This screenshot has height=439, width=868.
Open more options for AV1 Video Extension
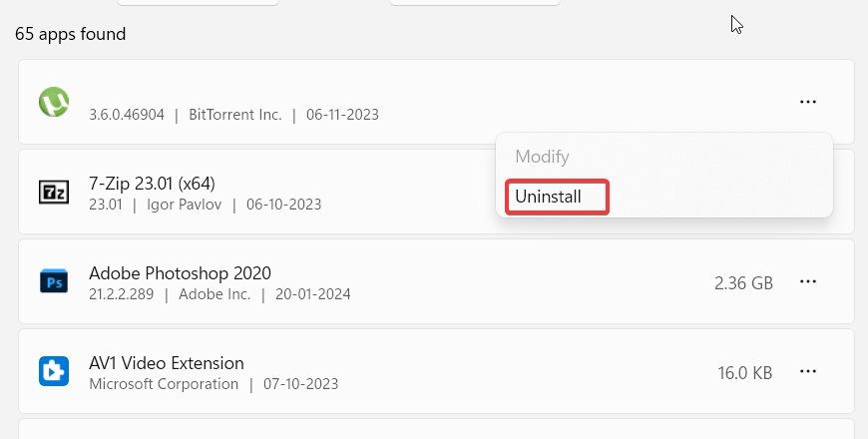click(x=808, y=372)
